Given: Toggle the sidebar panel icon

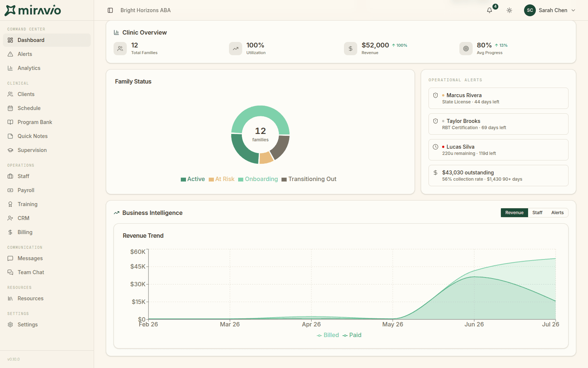Looking at the screenshot, I should (x=110, y=10).
